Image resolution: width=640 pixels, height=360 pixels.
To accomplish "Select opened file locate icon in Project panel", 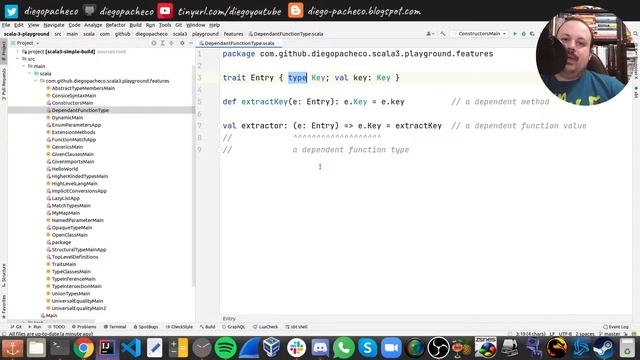I will (154, 43).
